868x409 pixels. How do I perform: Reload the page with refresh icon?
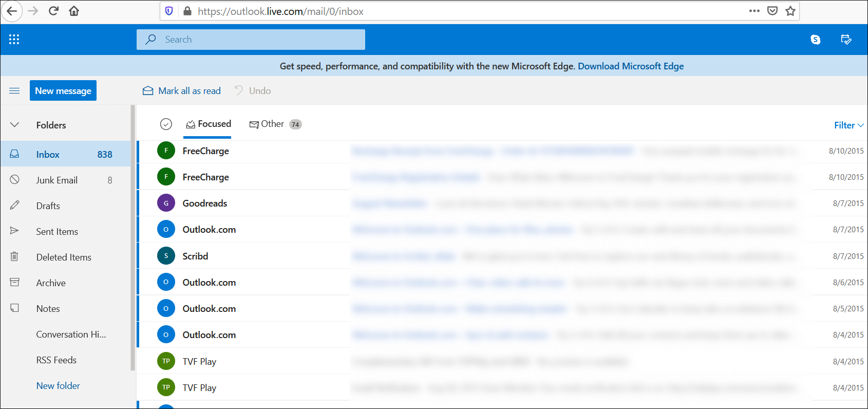tap(53, 11)
